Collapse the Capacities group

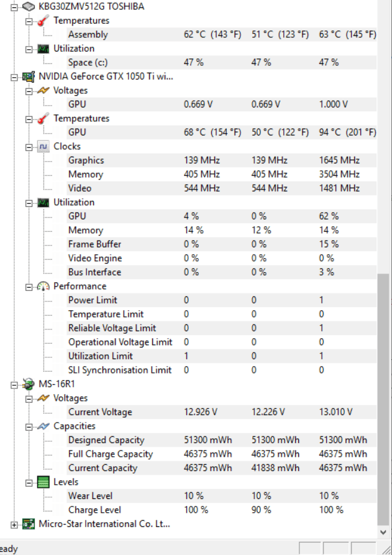click(x=29, y=426)
